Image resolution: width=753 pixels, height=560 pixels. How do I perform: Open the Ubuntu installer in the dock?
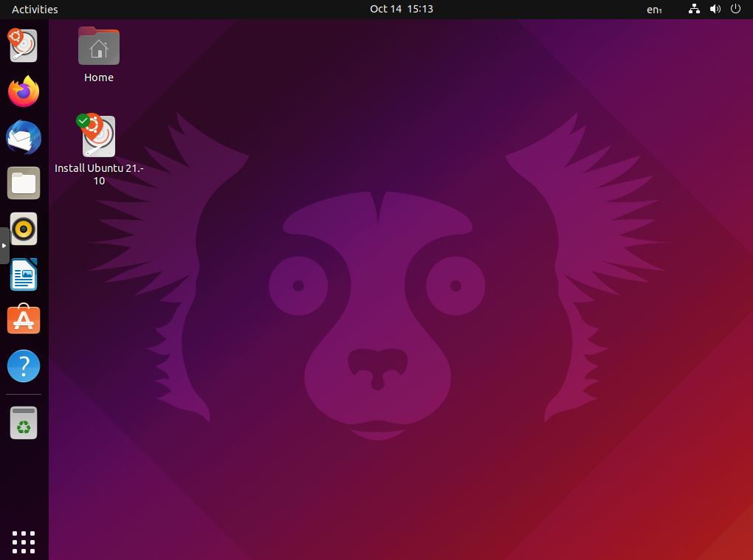coord(23,46)
